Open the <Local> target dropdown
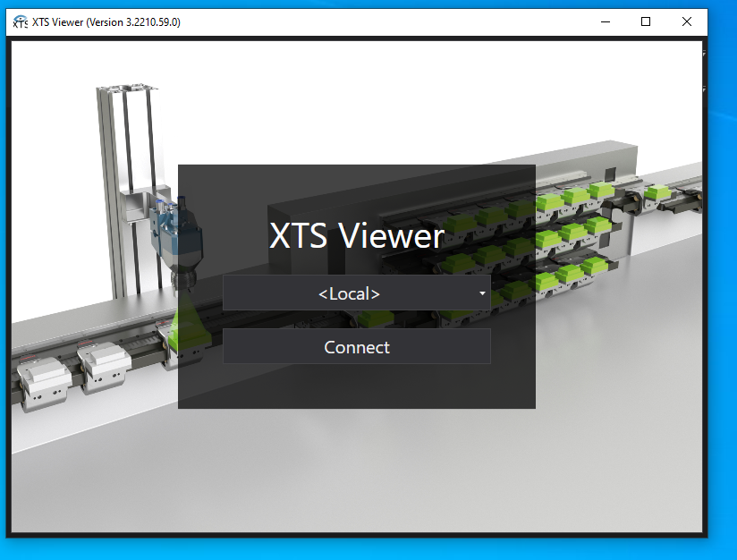737x560 pixels. pyautogui.click(x=357, y=293)
